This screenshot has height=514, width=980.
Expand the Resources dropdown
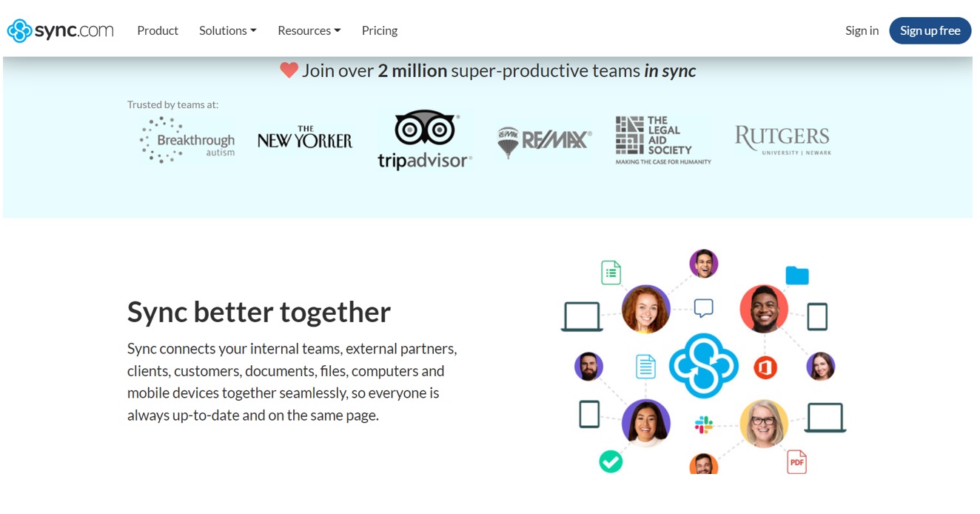coord(309,30)
